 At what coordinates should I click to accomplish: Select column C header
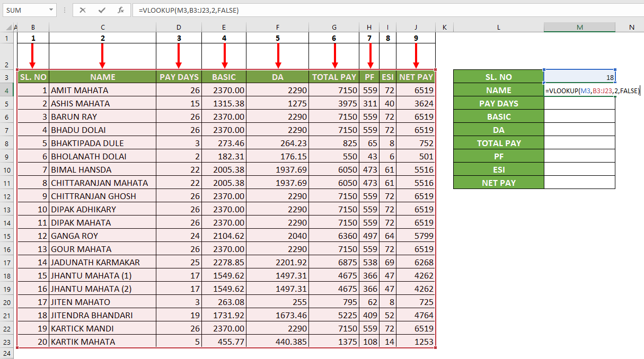[102, 27]
